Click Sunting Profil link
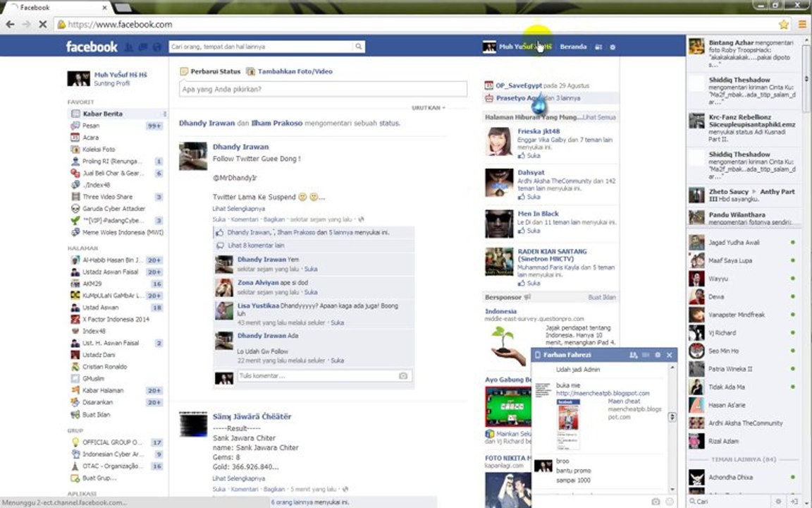The width and height of the screenshot is (812, 508). coord(112,83)
